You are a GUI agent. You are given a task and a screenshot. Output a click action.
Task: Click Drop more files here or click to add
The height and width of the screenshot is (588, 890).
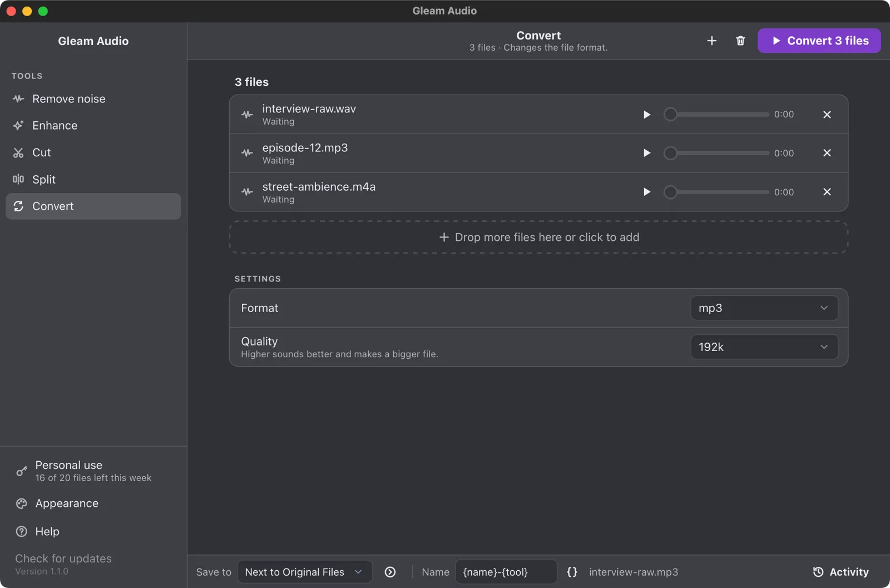coord(538,238)
